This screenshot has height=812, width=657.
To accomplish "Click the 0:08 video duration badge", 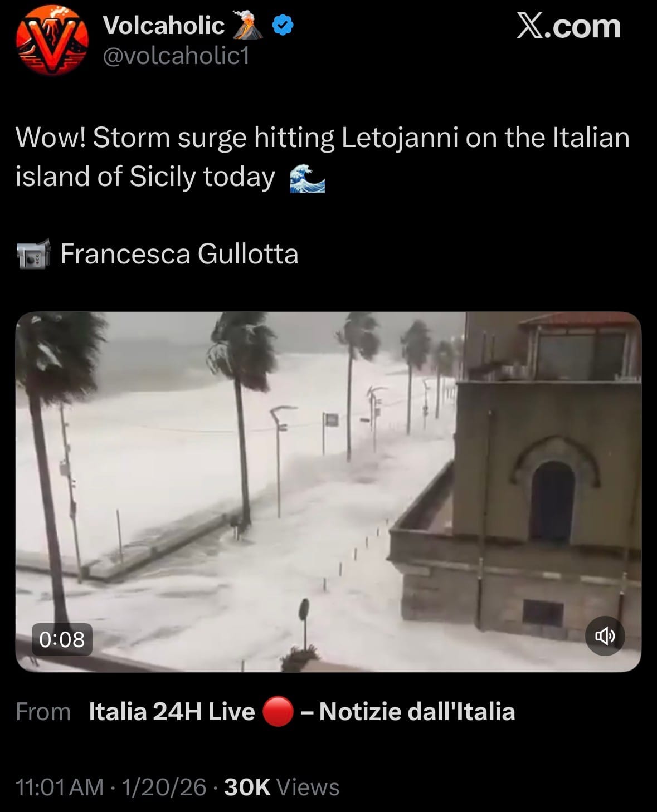I will (x=62, y=639).
